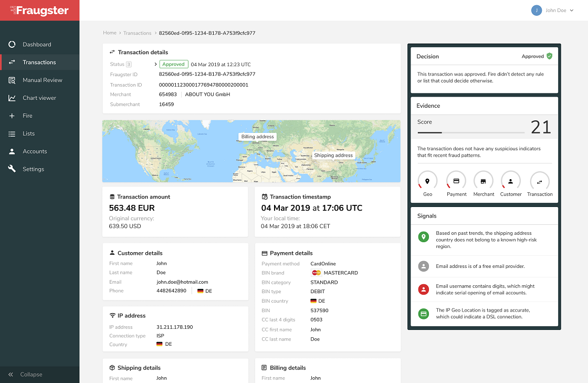
Task: Click the Customer evidence gauge icon
Action: coord(511,181)
